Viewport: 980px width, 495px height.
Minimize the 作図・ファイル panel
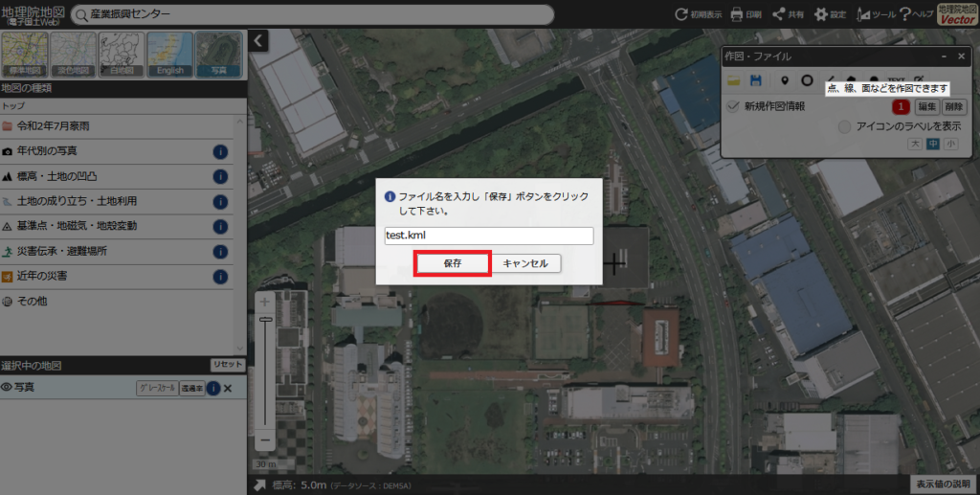(x=944, y=56)
